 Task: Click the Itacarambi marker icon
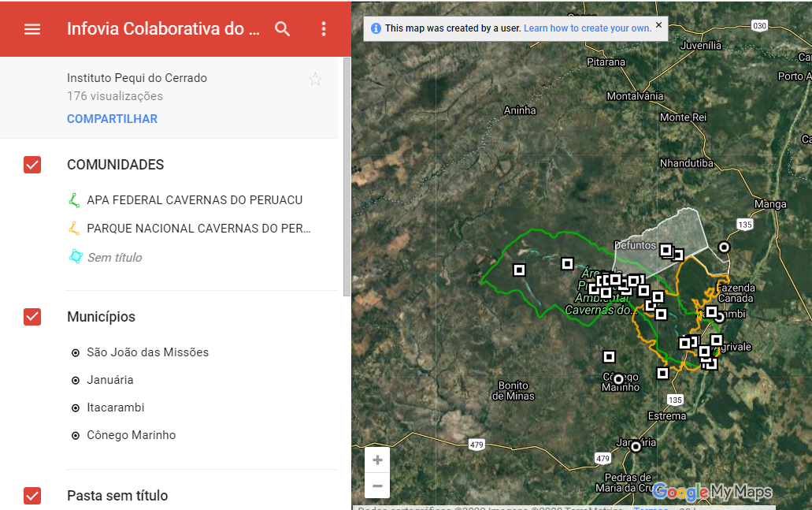click(x=75, y=408)
